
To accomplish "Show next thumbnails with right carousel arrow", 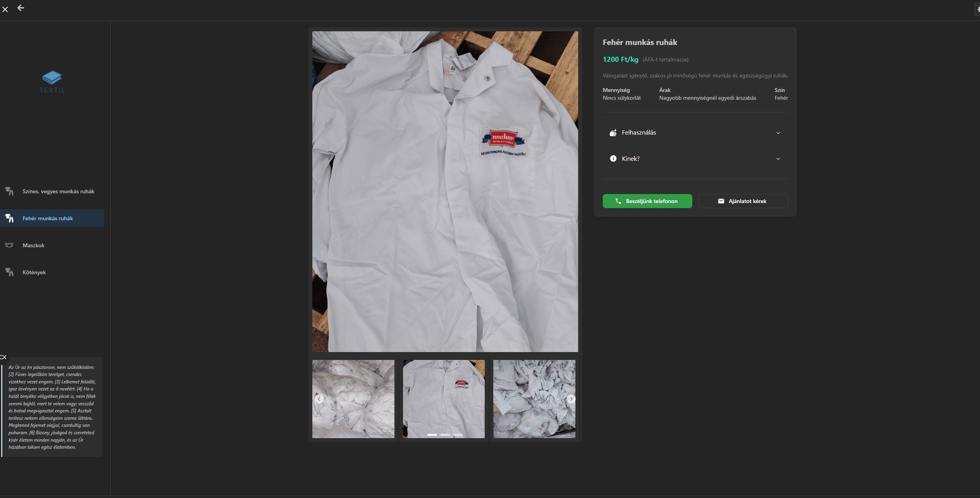I will [571, 399].
